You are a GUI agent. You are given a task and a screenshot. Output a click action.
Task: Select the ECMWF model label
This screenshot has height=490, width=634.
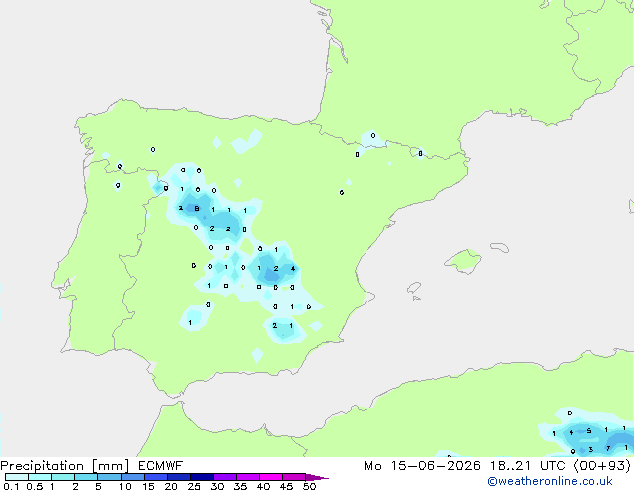point(160,466)
